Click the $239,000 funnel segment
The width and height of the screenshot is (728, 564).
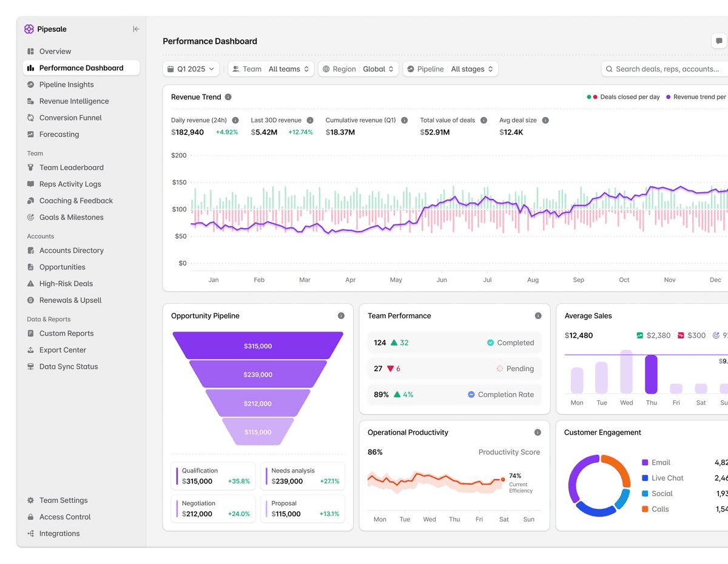coord(258,374)
